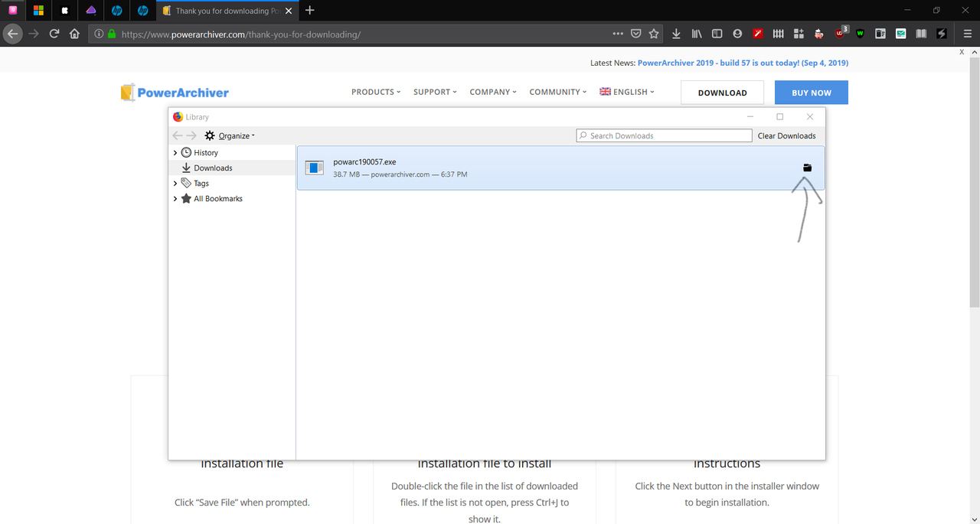Dismiss the Latest News bar

pyautogui.click(x=962, y=52)
